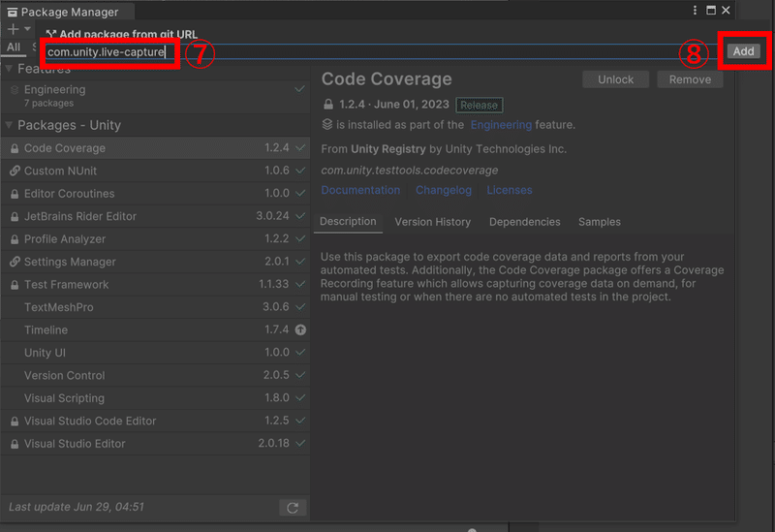Switch to the Description tab
Screen dimensions: 775x532
(x=348, y=222)
